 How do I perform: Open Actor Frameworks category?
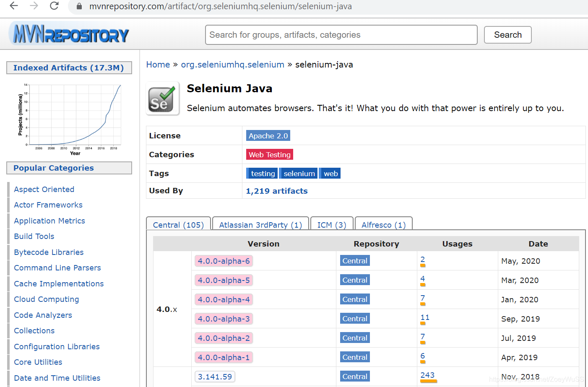tap(48, 205)
